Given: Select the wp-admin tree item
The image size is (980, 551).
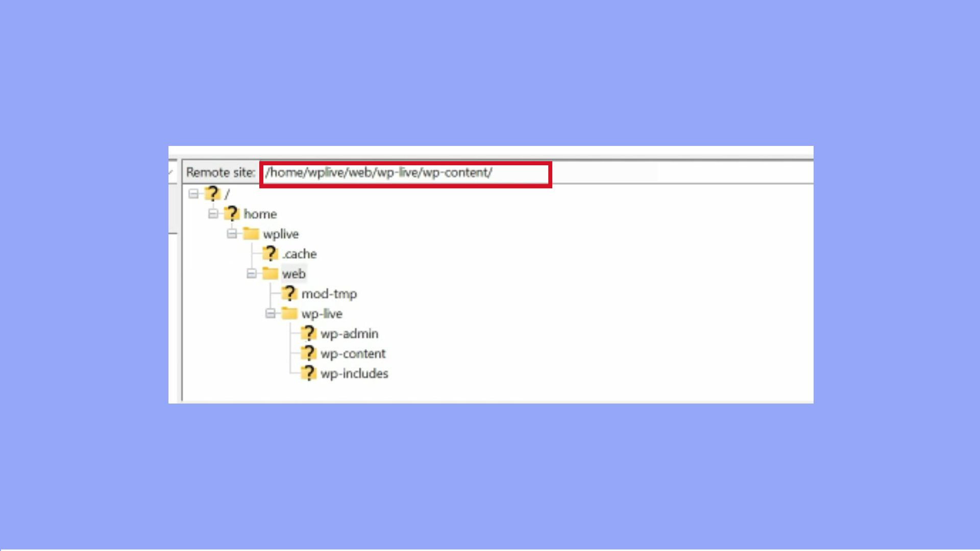Looking at the screenshot, I should (349, 333).
